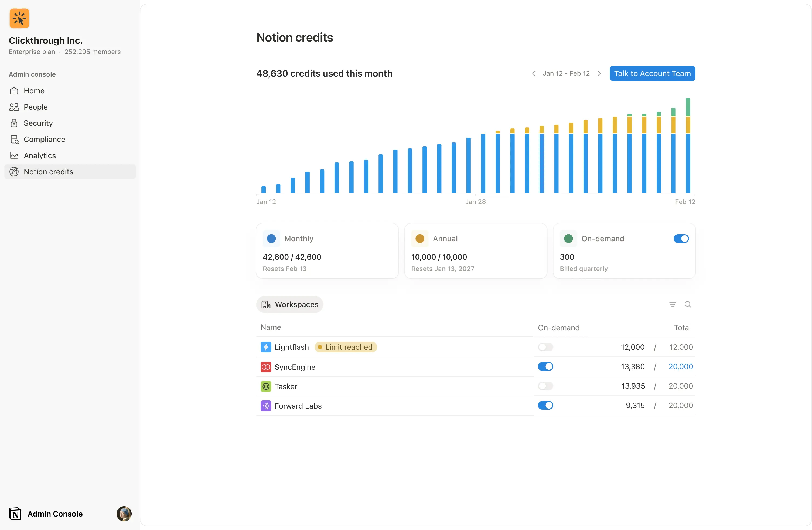Open the workspaces filter icon
Screen dimensions: 812x530
pos(673,304)
